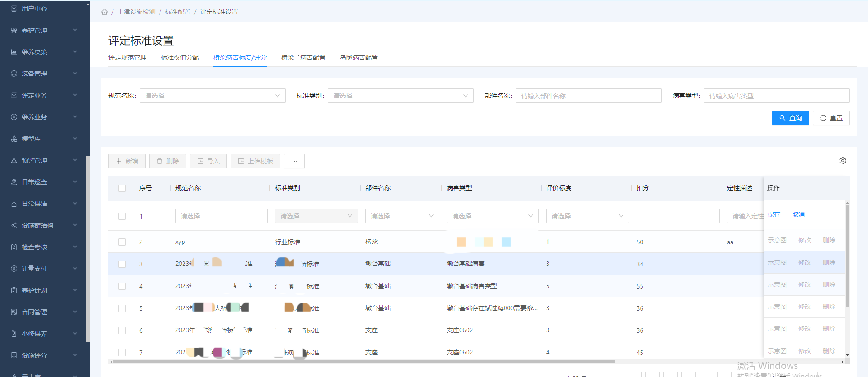Click the 预警管理 warning triangle icon
This screenshot has height=377, width=868.
click(x=14, y=160)
